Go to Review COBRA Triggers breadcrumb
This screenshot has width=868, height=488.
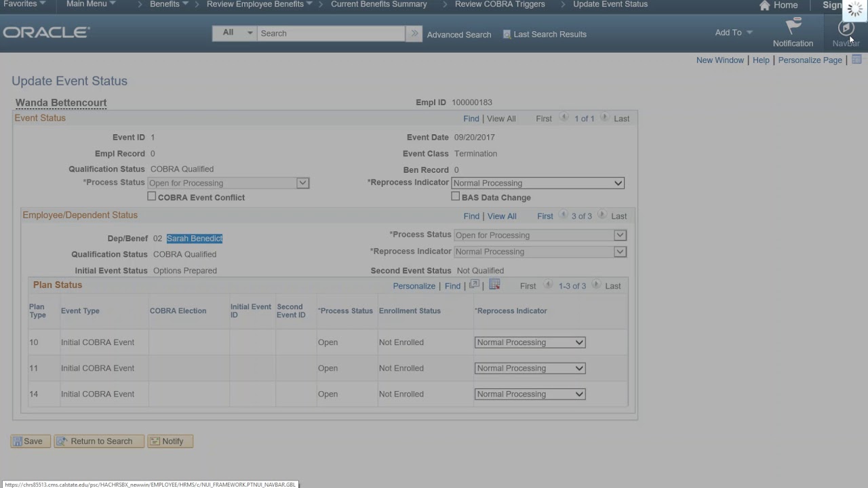(x=500, y=4)
